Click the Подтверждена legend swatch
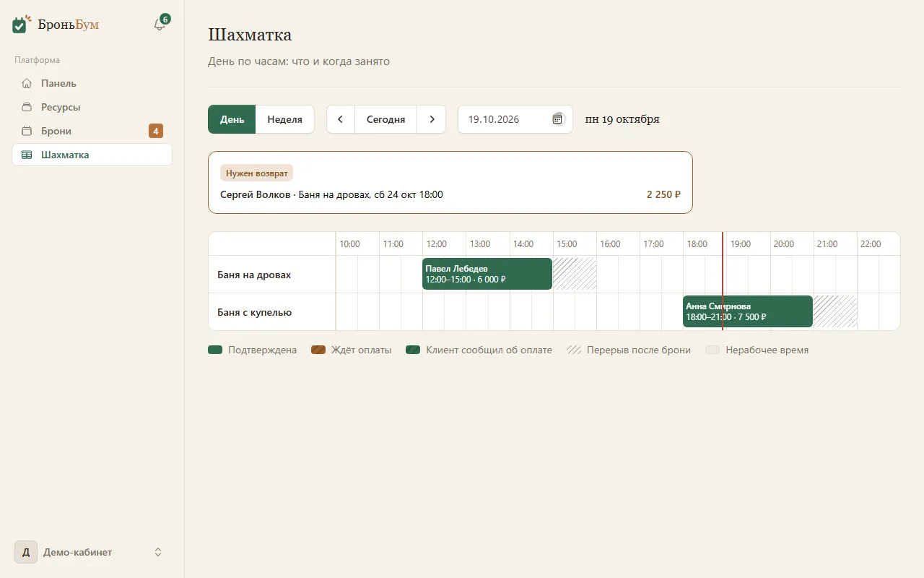Image resolution: width=924 pixels, height=578 pixels. point(215,350)
